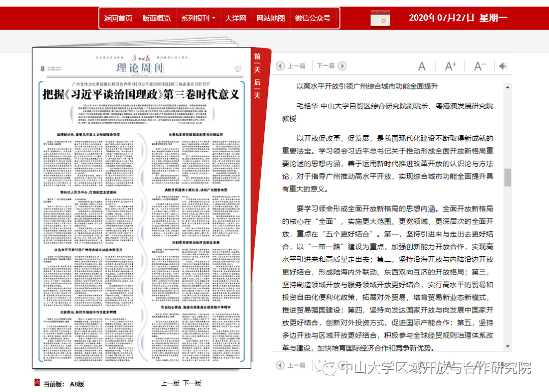Click 后一天 on the red side tab
This screenshot has width=549, height=392.
[x=257, y=89]
